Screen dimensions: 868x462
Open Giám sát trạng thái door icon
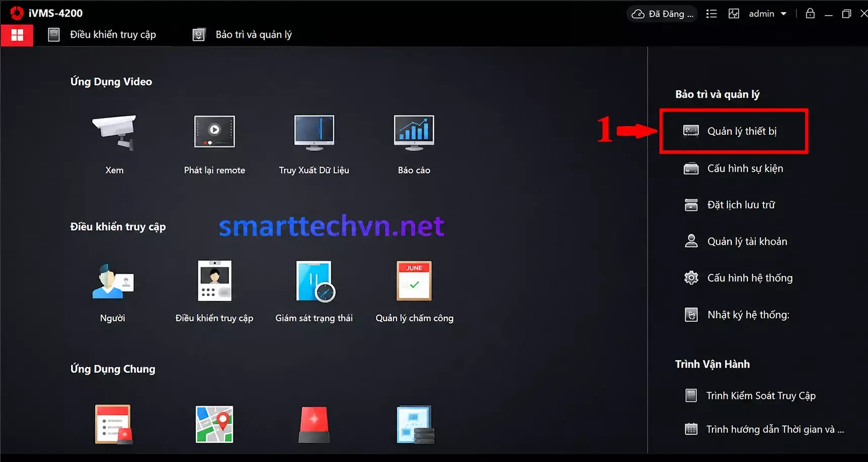pyautogui.click(x=315, y=281)
